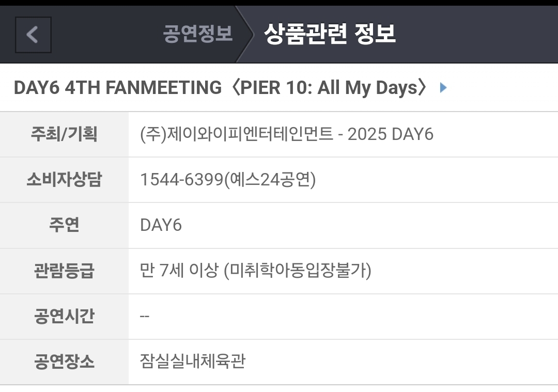Select the 상품관련 정보 tab
This screenshot has height=392, width=558.
(x=330, y=34)
